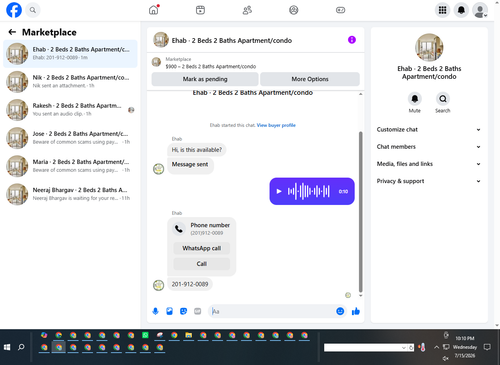Search within the Ehab conversation
500x365 pixels.
click(x=443, y=99)
